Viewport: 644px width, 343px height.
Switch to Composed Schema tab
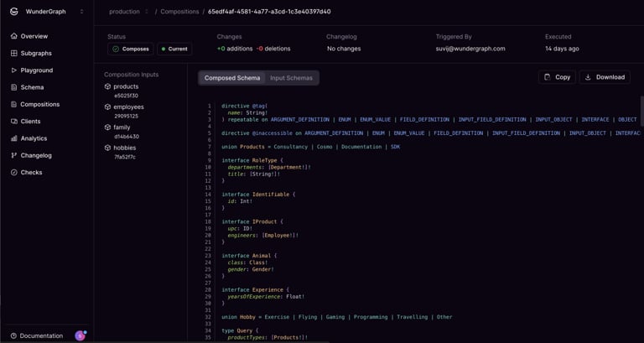[x=232, y=78]
